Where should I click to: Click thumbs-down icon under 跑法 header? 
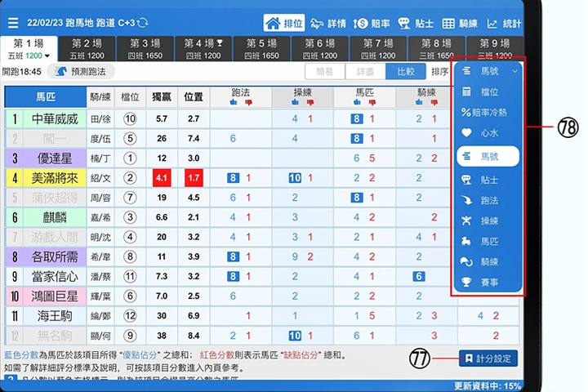click(x=248, y=102)
